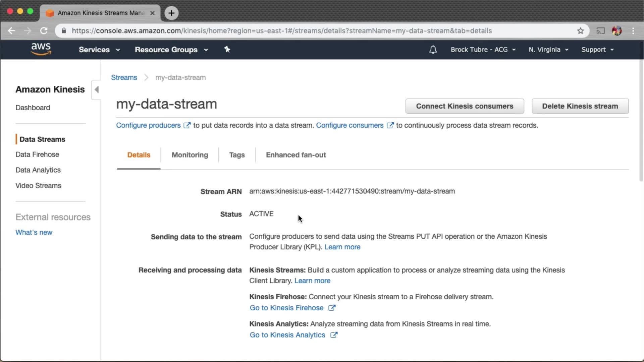644x362 pixels.
Task: Open the N. Virginia region dropdown
Action: coord(548,50)
